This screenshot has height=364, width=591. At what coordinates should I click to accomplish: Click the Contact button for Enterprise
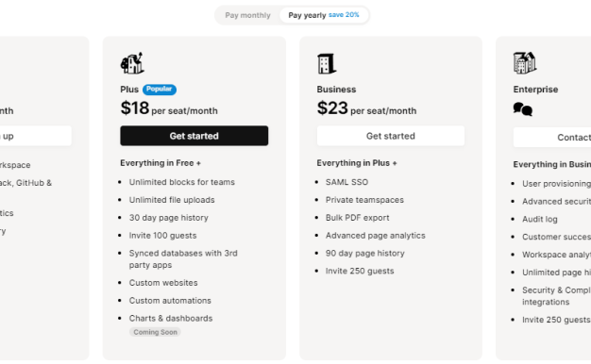552,138
